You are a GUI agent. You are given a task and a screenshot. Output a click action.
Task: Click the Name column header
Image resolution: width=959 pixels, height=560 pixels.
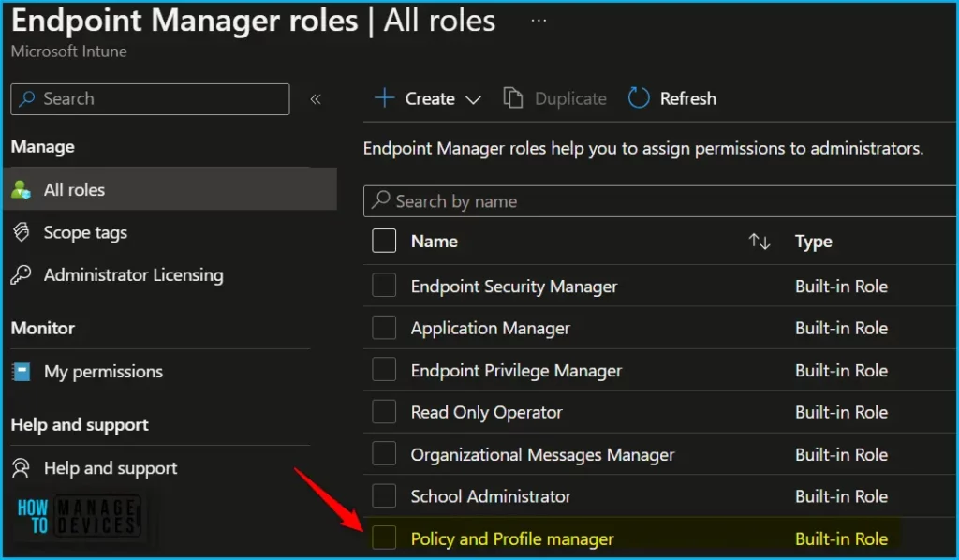coord(435,242)
